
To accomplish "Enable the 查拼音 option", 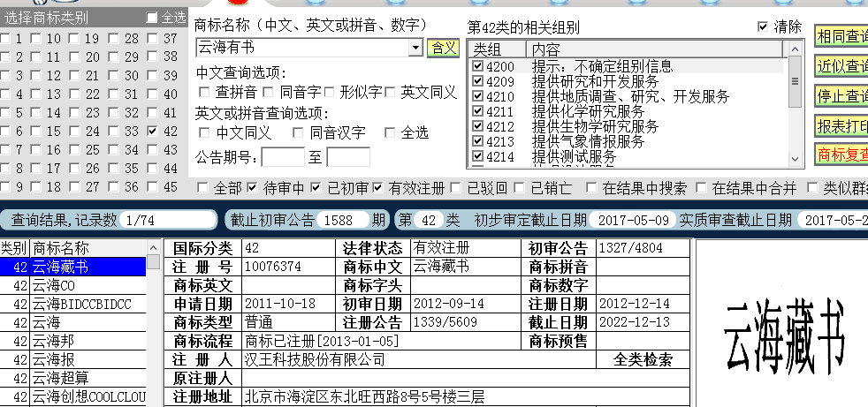I will [x=204, y=92].
